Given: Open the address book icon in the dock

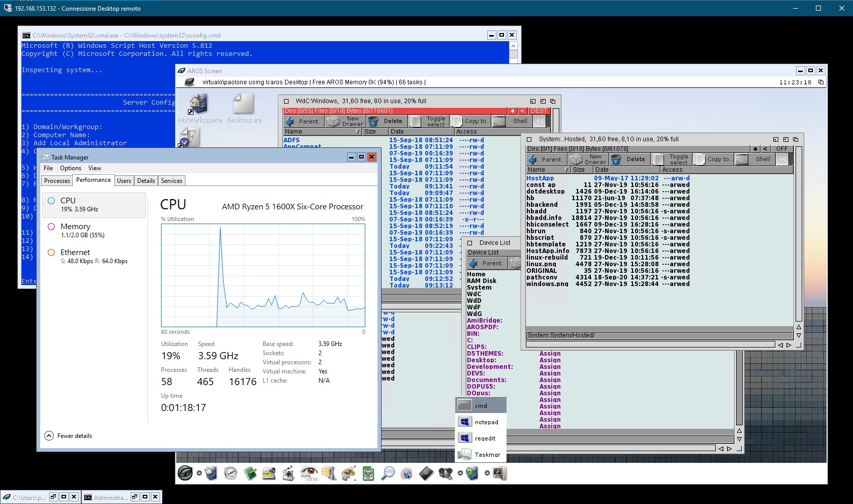Looking at the screenshot, I should tap(426, 473).
